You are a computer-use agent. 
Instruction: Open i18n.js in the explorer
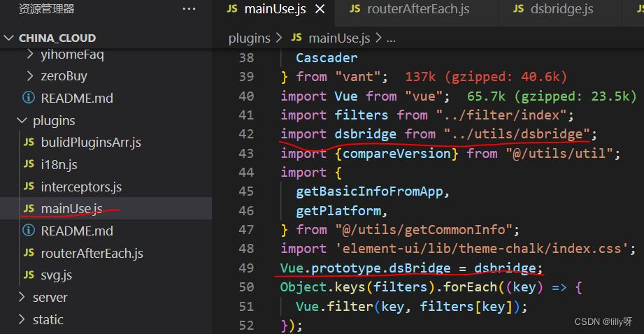(x=59, y=164)
